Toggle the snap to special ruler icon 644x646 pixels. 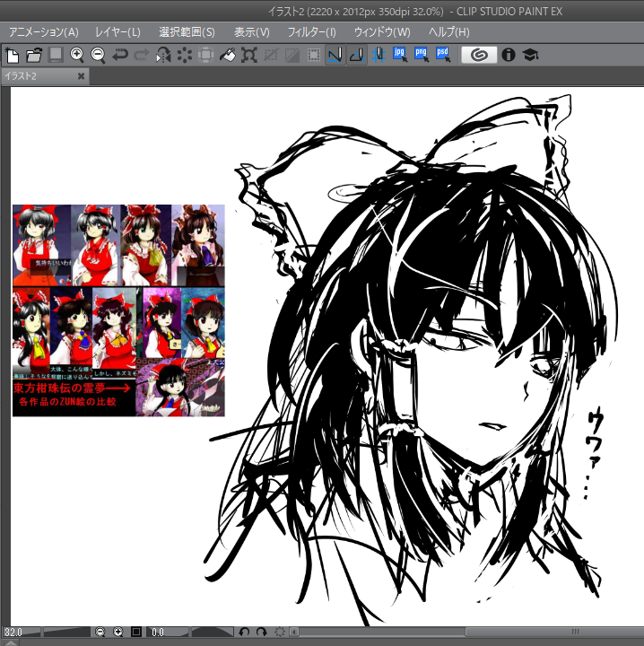click(x=357, y=56)
